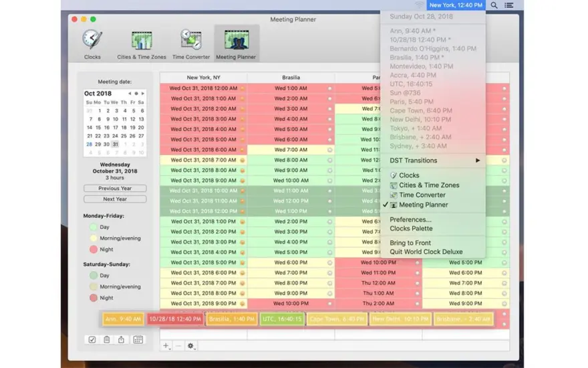This screenshot has width=588, height=368.
Task: Open the Clocks toolbar view
Action: 92,44
